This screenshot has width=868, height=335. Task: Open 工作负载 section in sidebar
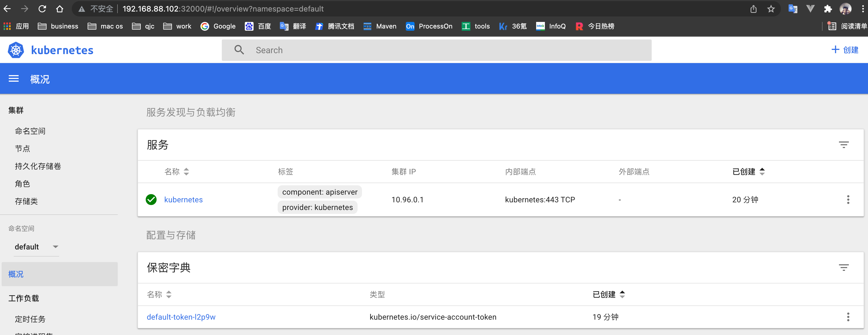(24, 298)
